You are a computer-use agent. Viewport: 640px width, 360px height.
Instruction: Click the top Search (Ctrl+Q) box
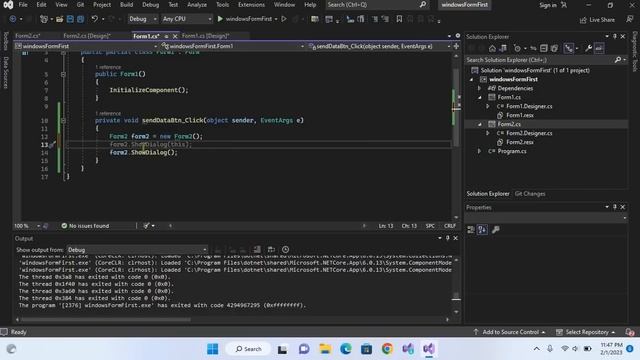[377, 5]
